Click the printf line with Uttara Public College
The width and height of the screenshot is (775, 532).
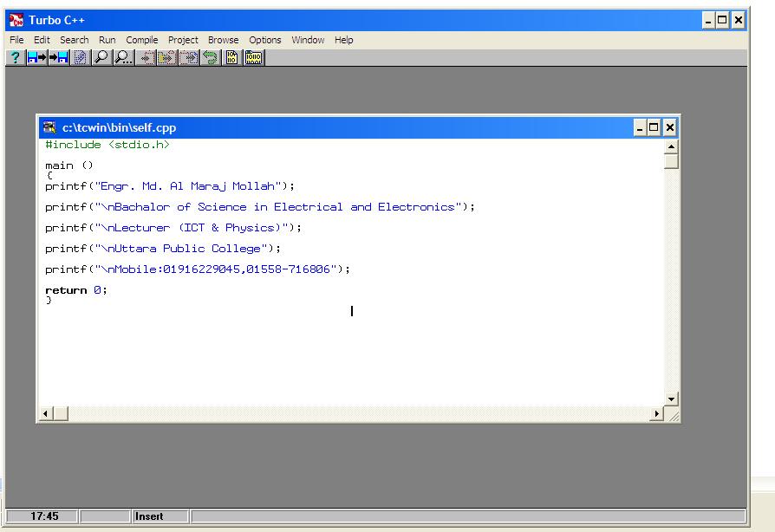pos(163,249)
